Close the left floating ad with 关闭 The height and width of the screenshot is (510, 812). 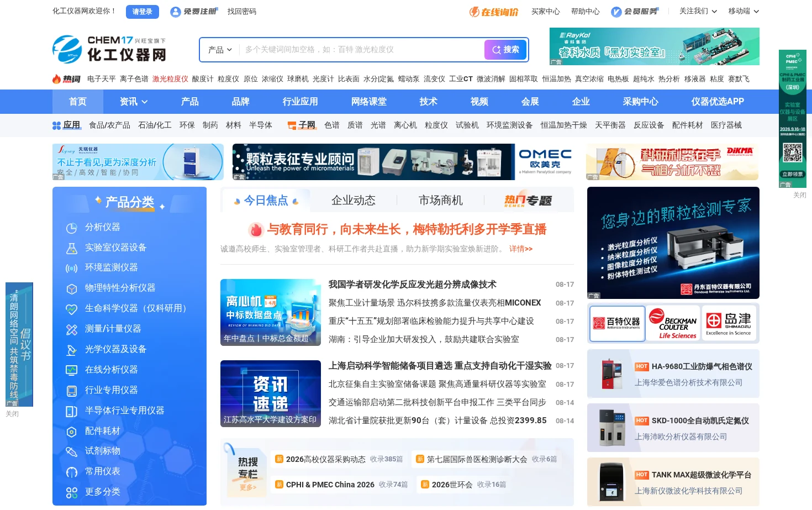[12, 414]
